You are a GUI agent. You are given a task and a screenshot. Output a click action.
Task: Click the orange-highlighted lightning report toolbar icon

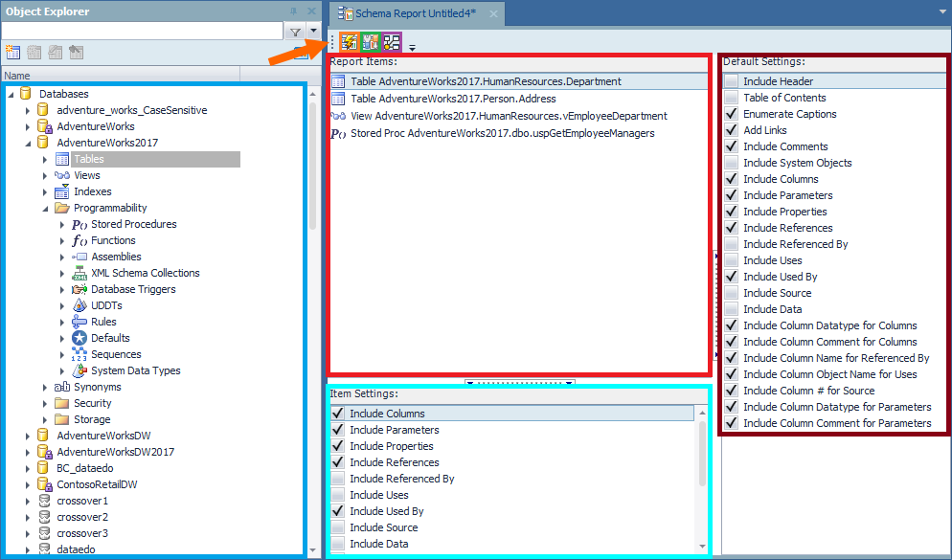pyautogui.click(x=350, y=42)
